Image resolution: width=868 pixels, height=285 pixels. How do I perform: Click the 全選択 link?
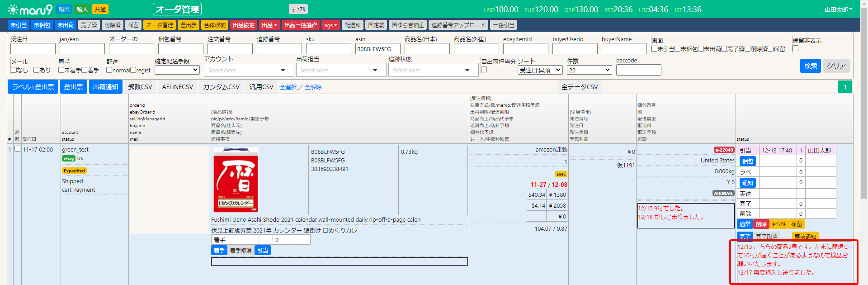pos(288,87)
